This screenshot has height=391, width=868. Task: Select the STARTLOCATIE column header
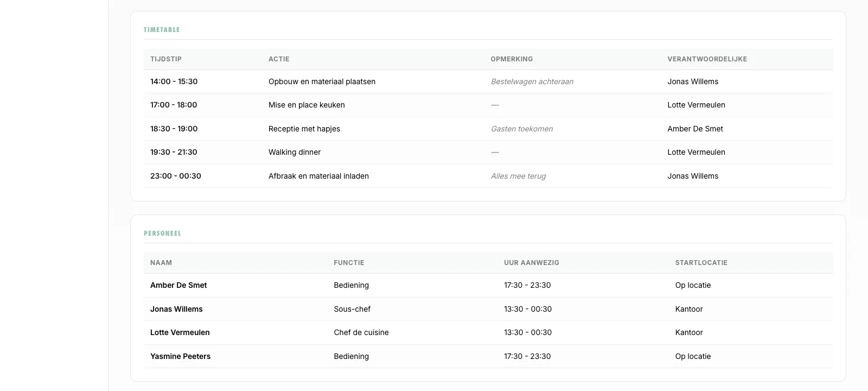tap(701, 263)
